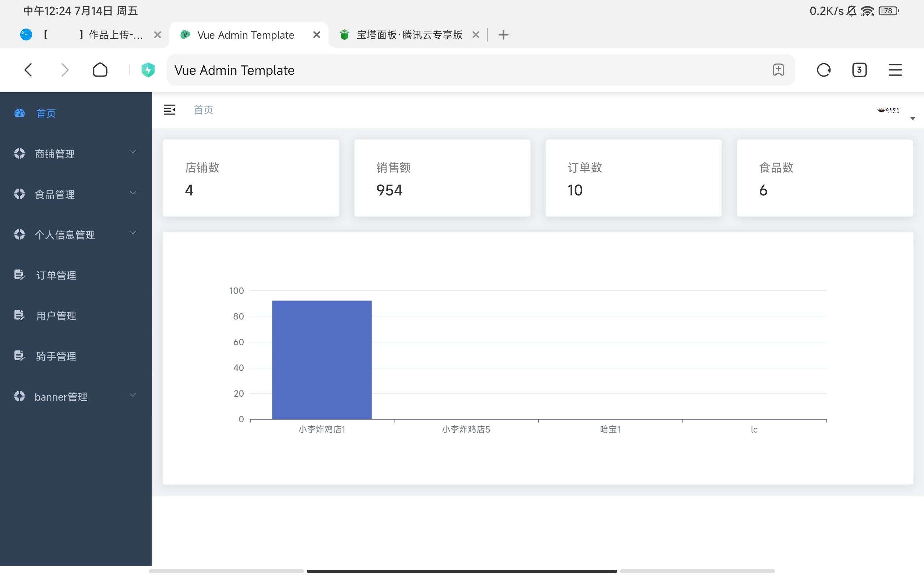The width and height of the screenshot is (924, 578).
Task: Click the dark bottom navigation gesture bar
Action: tap(462, 571)
